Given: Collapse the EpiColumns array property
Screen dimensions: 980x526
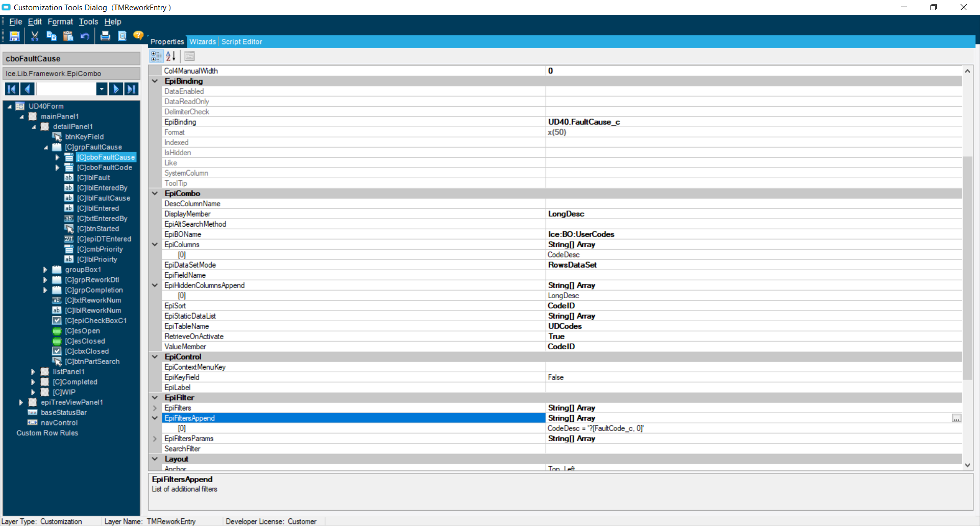Looking at the screenshot, I should 155,244.
